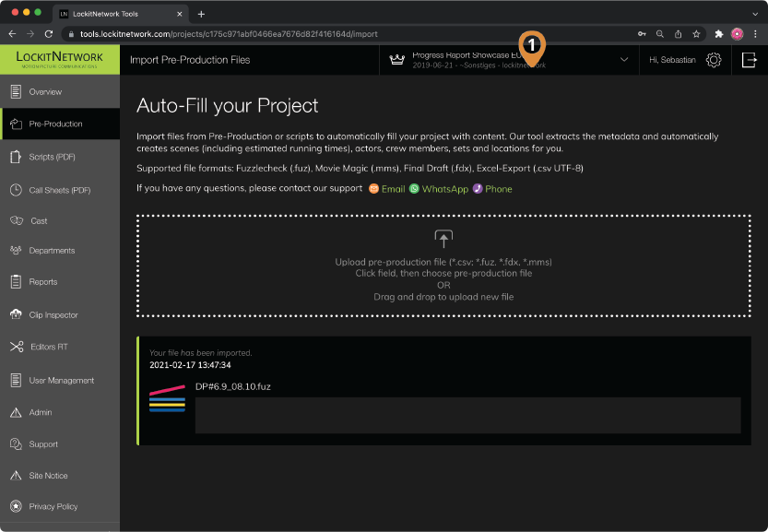Open Scripts (PDF) section

click(x=60, y=157)
